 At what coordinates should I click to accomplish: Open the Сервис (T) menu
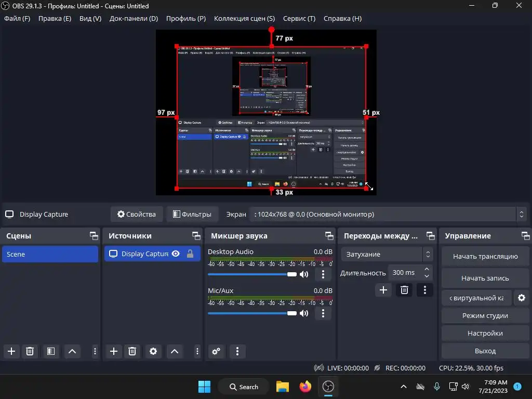pos(299,18)
